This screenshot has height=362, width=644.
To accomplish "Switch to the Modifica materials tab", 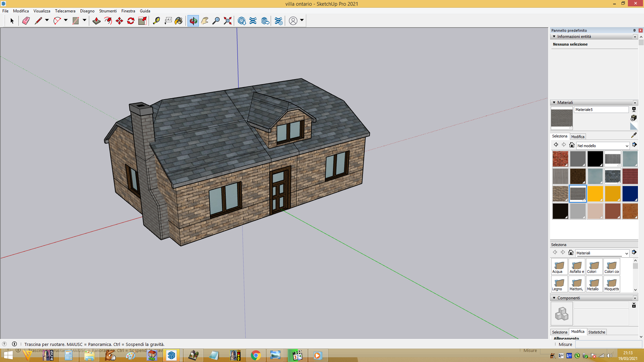I will 578,137.
